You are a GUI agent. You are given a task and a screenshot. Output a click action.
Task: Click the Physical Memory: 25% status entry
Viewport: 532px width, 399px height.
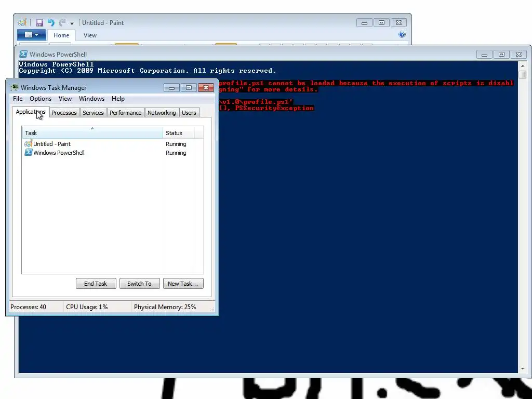(x=165, y=307)
